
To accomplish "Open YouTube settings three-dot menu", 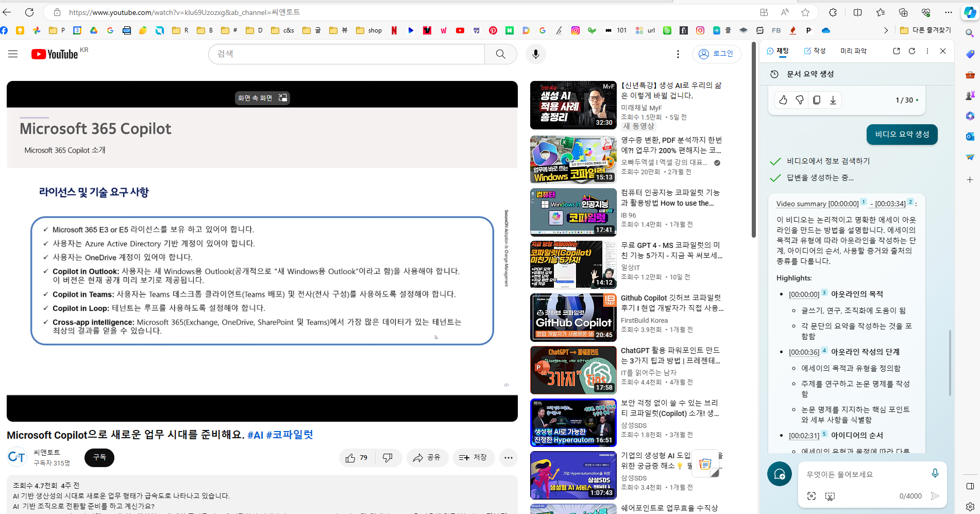I will click(678, 54).
